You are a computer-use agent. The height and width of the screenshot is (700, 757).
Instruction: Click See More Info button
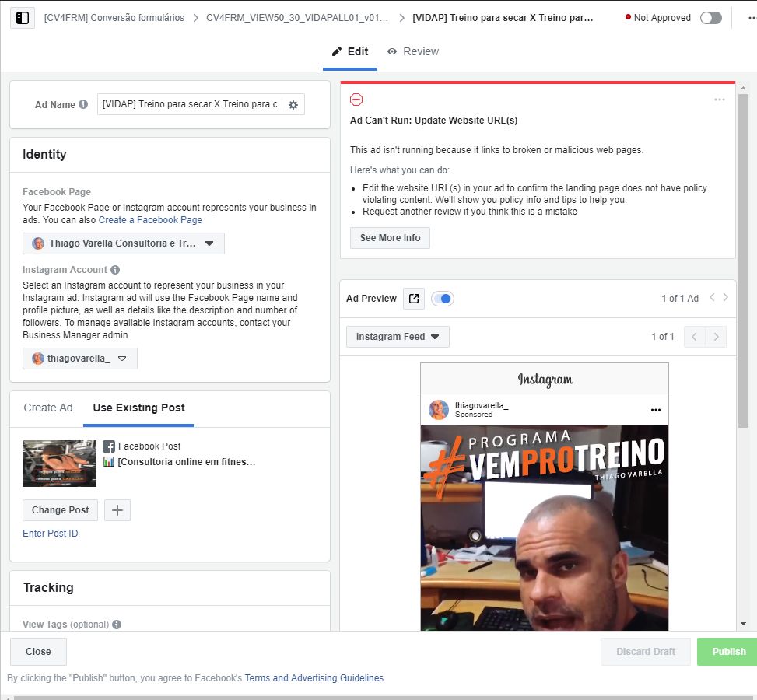point(390,238)
